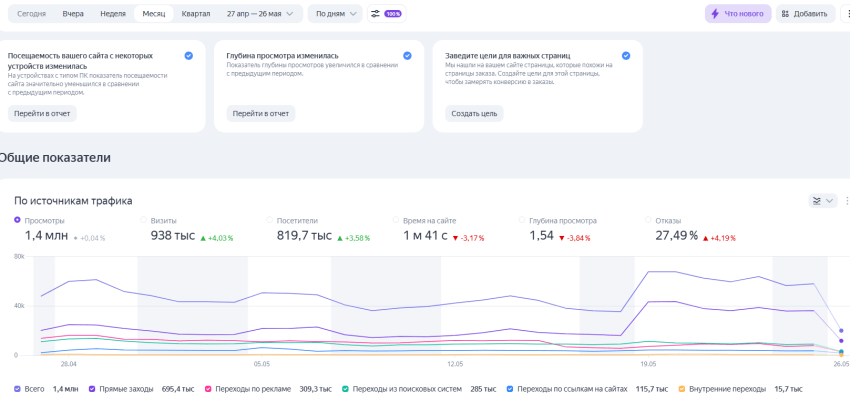Expand the 27 апр — 26 мая date range
Screen dimensions: 850x402
(260, 14)
